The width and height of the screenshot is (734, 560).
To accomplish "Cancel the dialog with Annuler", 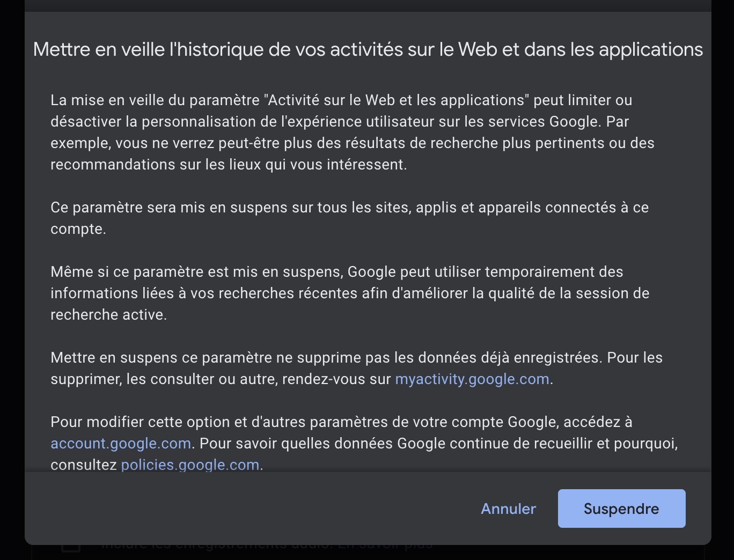I will pos(508,509).
